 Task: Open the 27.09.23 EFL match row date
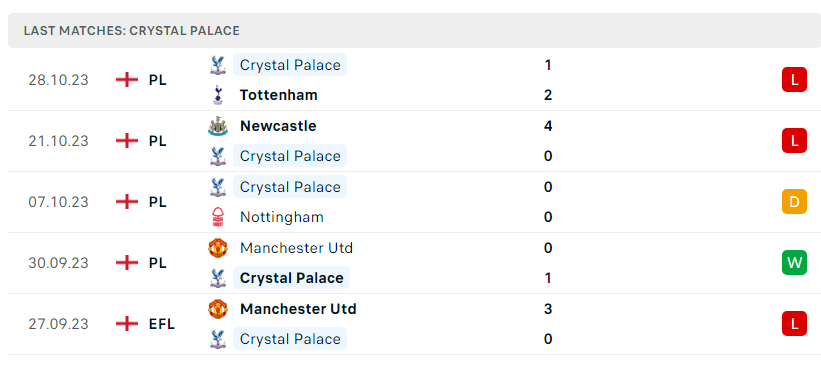pos(59,324)
